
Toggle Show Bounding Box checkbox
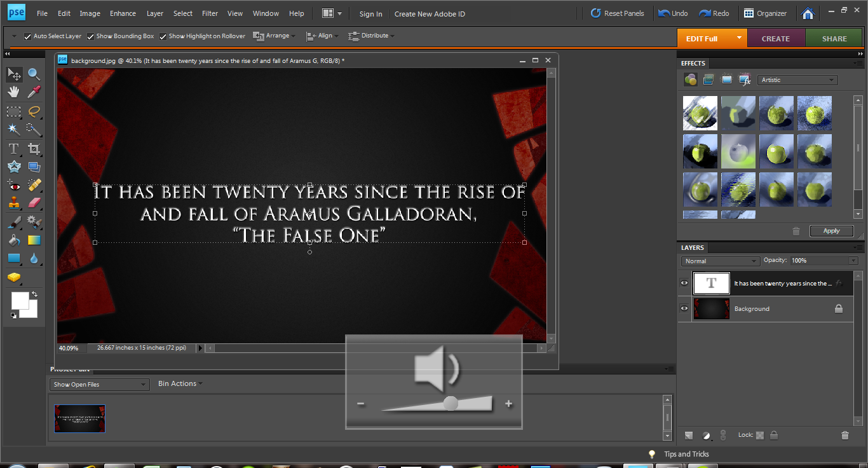(x=91, y=36)
